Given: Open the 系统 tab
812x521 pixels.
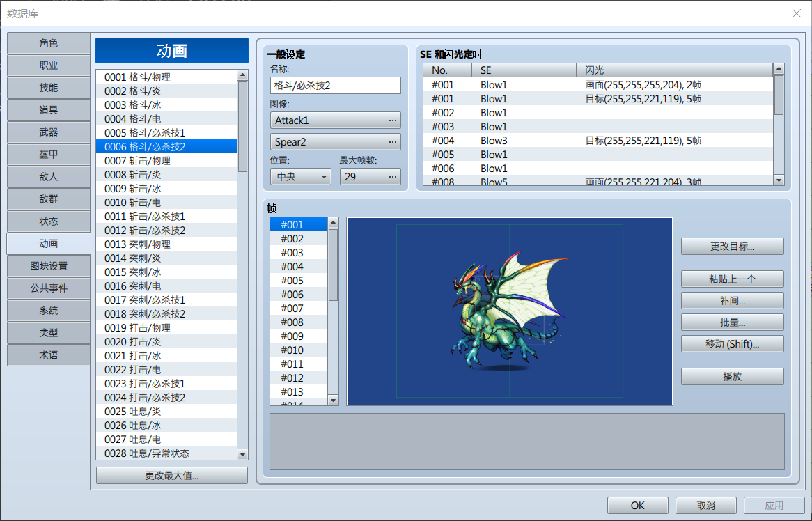Looking at the screenshot, I should click(48, 310).
